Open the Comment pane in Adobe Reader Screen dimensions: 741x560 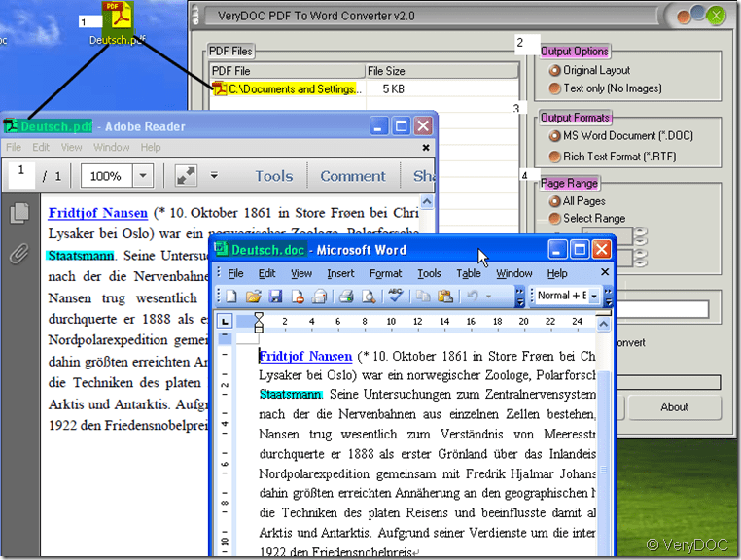[x=353, y=176]
